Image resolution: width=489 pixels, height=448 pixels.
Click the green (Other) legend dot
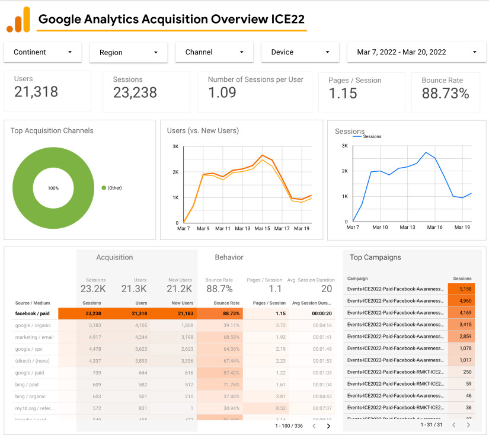(104, 188)
